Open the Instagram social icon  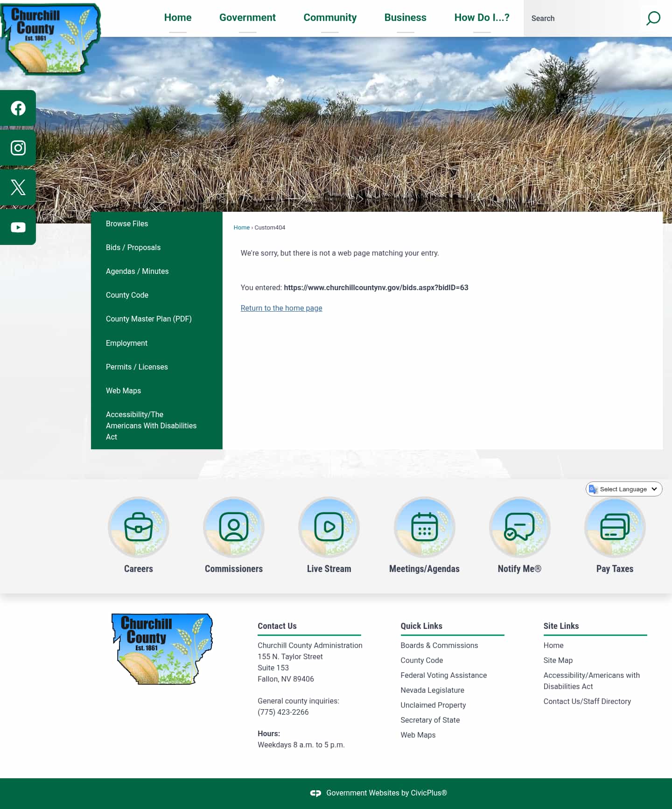click(18, 148)
